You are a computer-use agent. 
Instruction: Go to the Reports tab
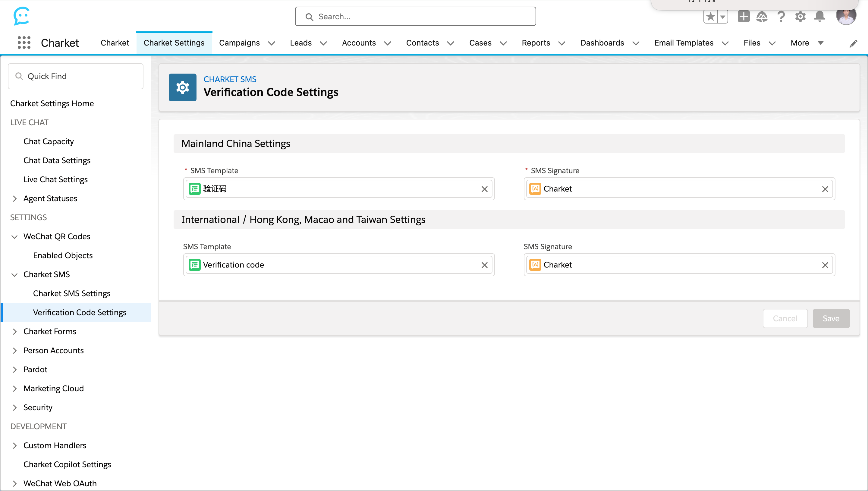(536, 43)
